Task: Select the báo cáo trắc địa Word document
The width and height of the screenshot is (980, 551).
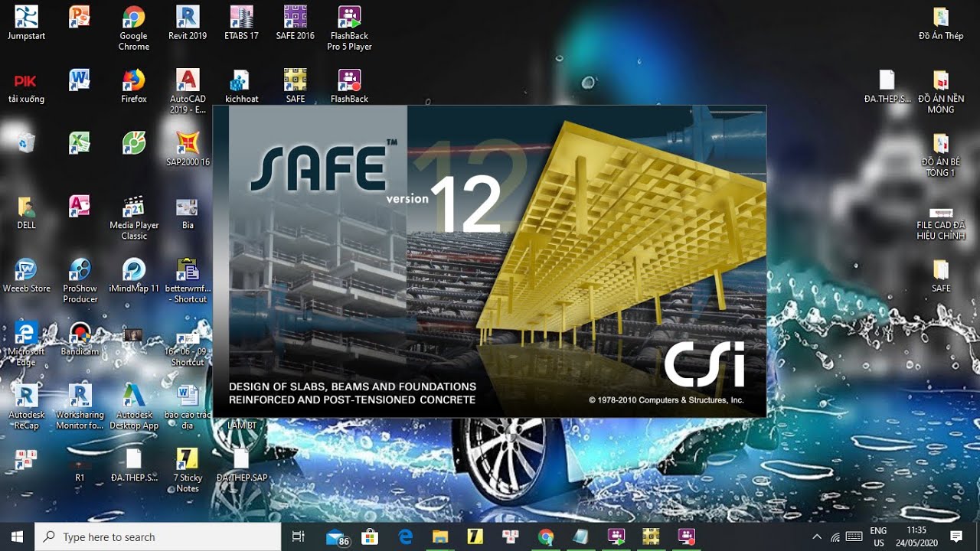Action: pos(188,408)
